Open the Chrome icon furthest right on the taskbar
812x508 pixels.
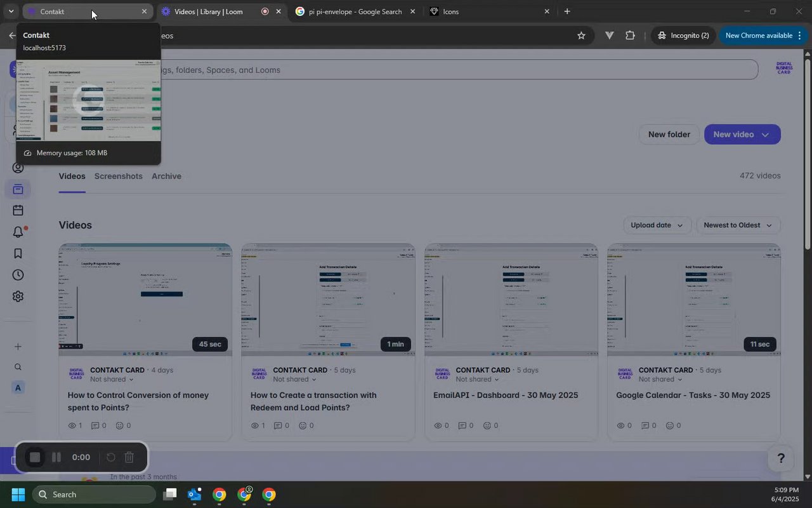point(269,495)
